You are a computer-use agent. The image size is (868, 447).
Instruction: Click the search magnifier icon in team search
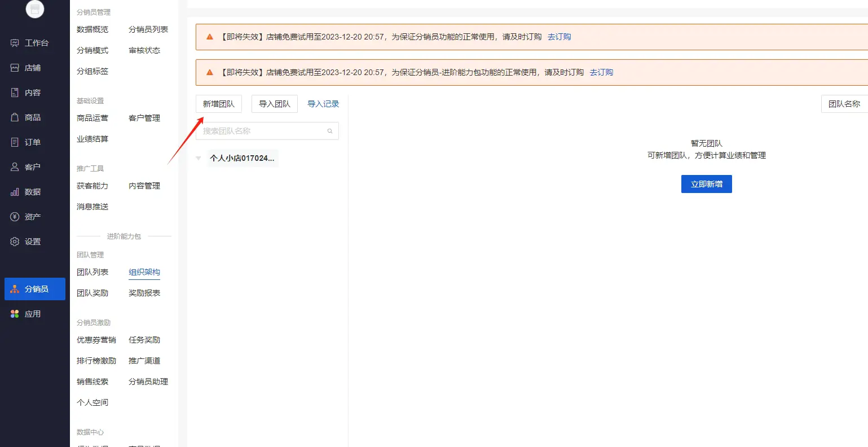[330, 131]
